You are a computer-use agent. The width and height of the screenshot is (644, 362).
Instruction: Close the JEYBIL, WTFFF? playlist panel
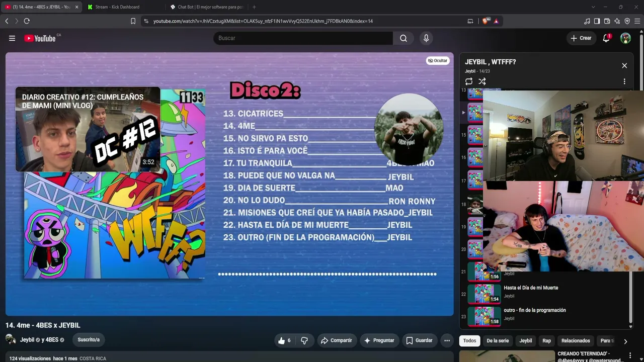pyautogui.click(x=624, y=66)
